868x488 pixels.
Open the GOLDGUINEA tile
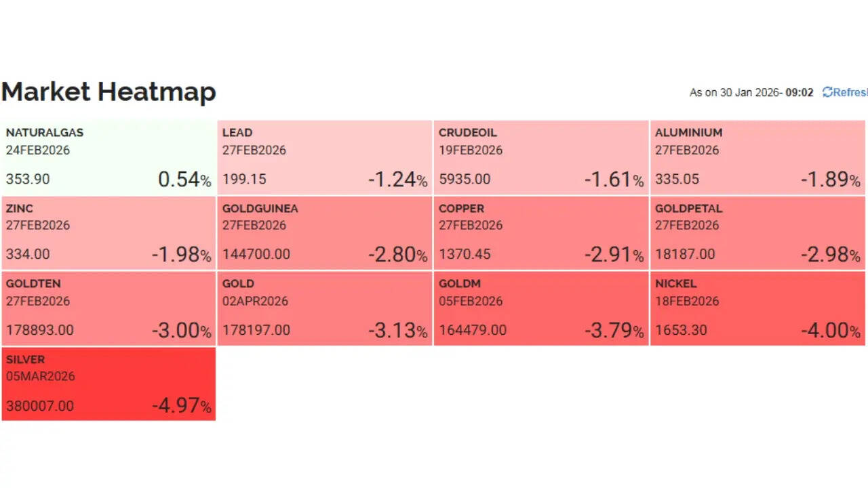(324, 233)
